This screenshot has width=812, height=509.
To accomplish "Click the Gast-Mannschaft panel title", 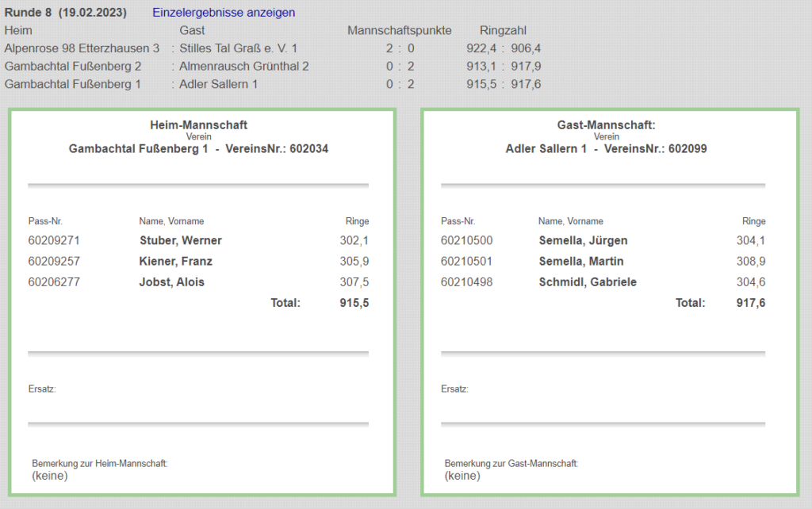I will tap(607, 125).
